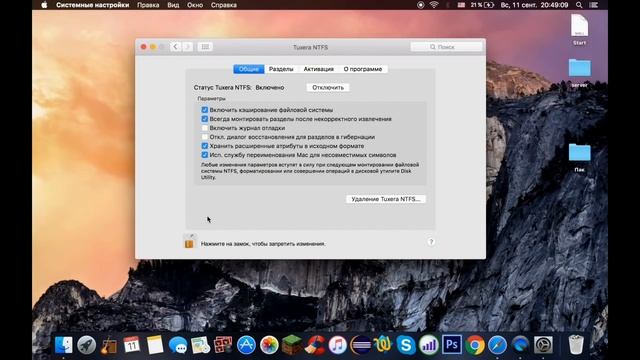Open the Start file on the desktop

[580, 29]
